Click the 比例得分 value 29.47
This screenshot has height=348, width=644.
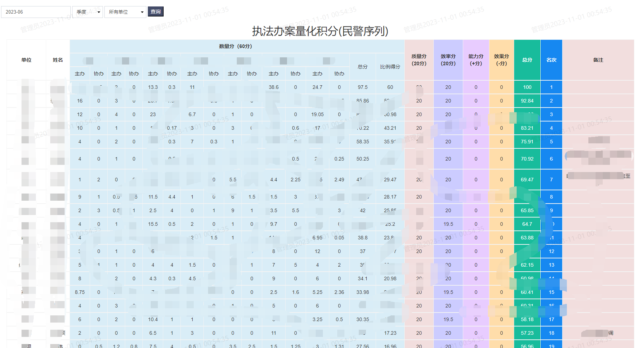tap(390, 180)
